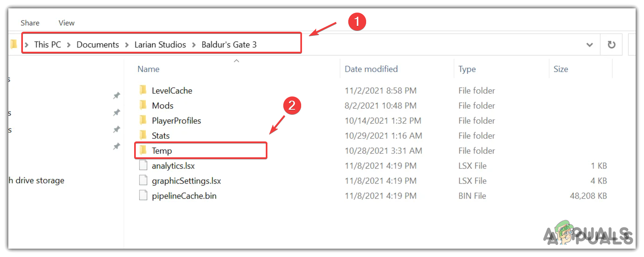Click the Type column header

coord(467,69)
